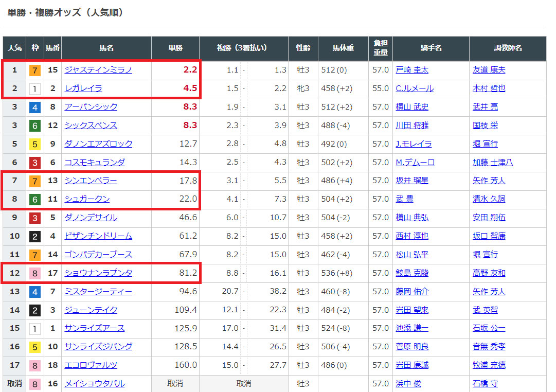Click jockey link C.ルメール
This screenshot has width=556, height=392.
click(x=414, y=88)
